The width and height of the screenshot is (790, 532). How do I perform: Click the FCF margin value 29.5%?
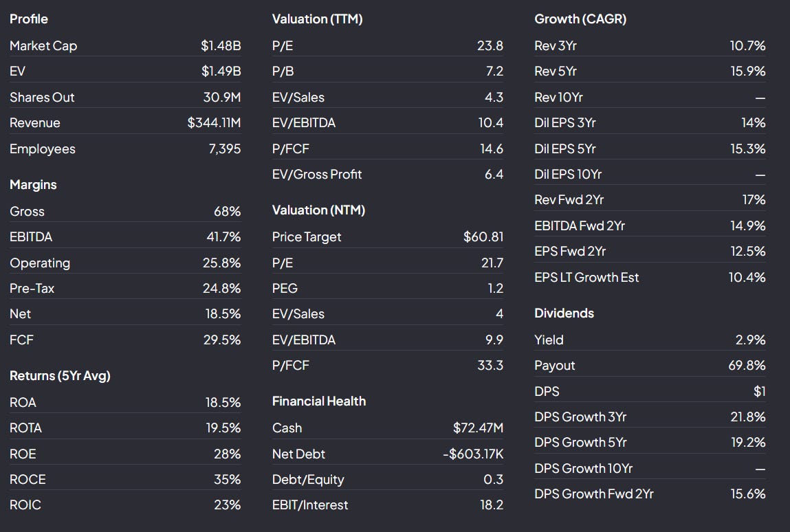[x=222, y=340]
